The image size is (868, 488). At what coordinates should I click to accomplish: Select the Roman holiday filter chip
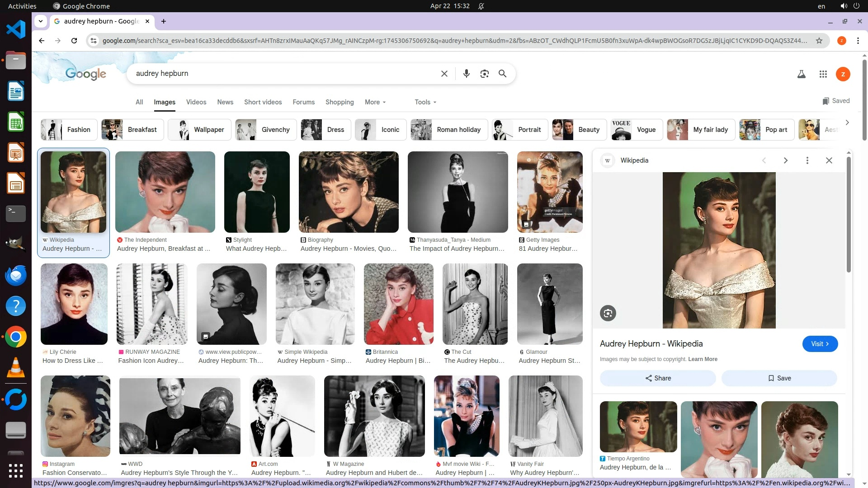coord(448,130)
